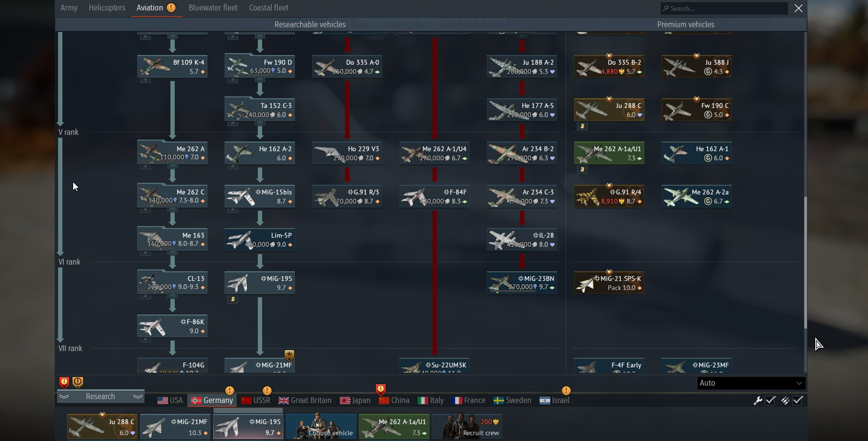Screen dimensions: 868x441
Task: Select the Ar 234 C-3 card
Action: coord(522,197)
